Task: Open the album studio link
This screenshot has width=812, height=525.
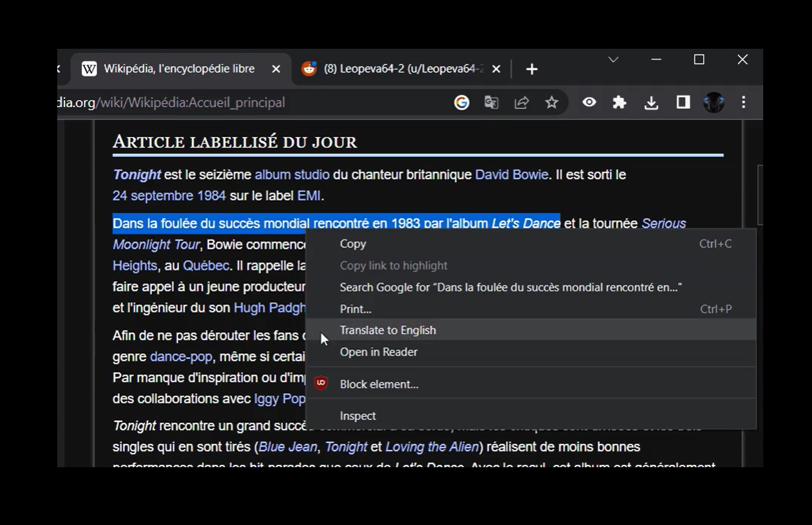Action: (292, 175)
